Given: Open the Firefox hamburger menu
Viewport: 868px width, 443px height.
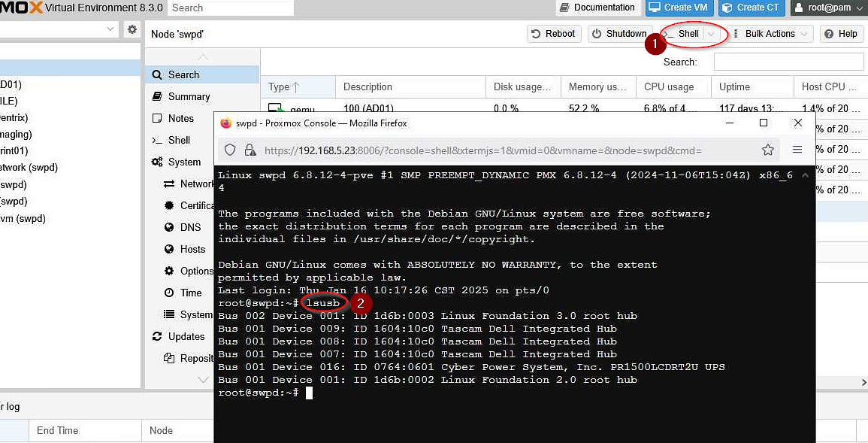Looking at the screenshot, I should (x=797, y=150).
